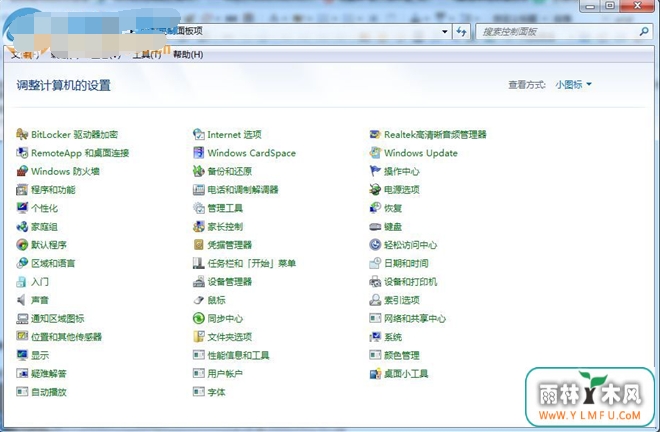The width and height of the screenshot is (660, 432).
Task: Click the 家长控制 icon
Action: tap(199, 227)
